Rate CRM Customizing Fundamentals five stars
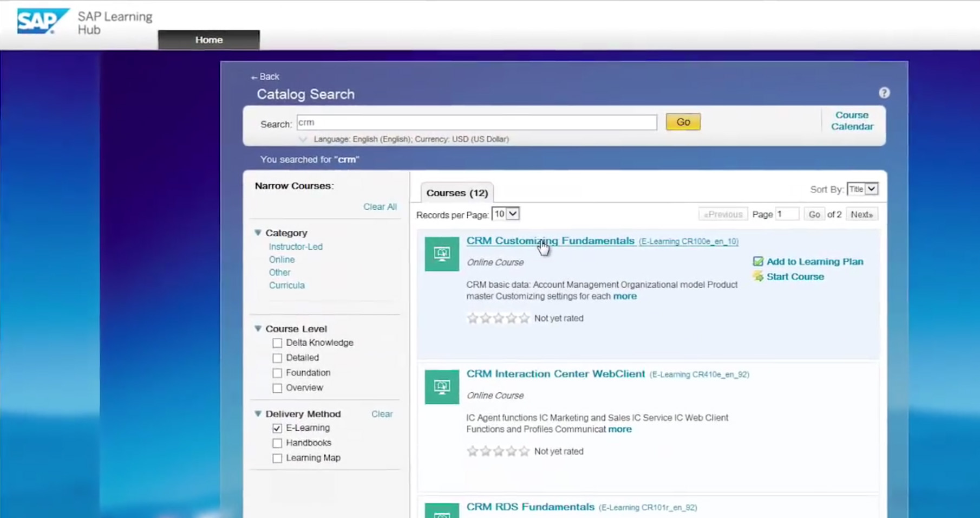980x518 pixels. [x=524, y=319]
